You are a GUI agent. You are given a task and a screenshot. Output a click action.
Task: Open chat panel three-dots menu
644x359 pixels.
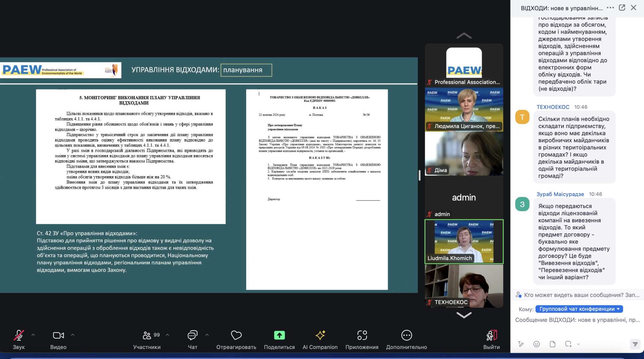(x=610, y=8)
